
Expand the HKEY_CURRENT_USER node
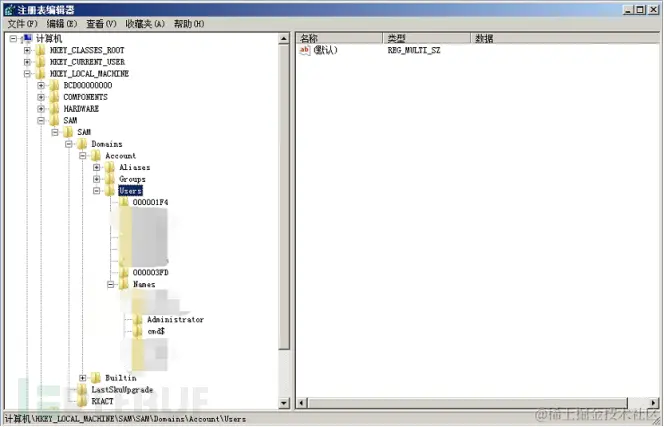[27, 62]
